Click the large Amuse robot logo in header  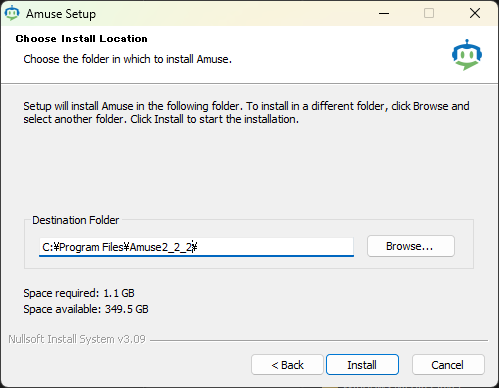467,54
